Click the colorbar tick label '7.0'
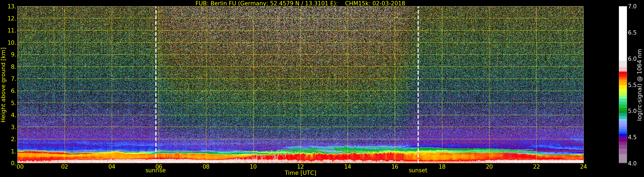This screenshot has height=177, width=644. [632, 6]
